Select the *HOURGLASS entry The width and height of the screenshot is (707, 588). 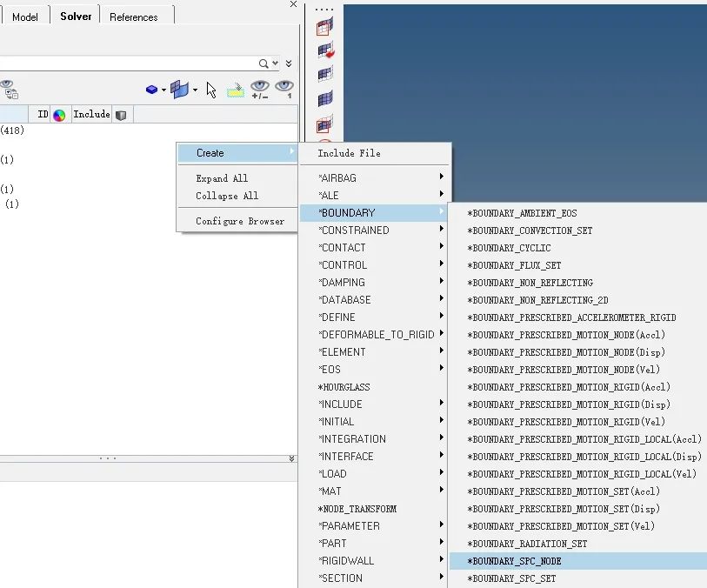pos(375,387)
